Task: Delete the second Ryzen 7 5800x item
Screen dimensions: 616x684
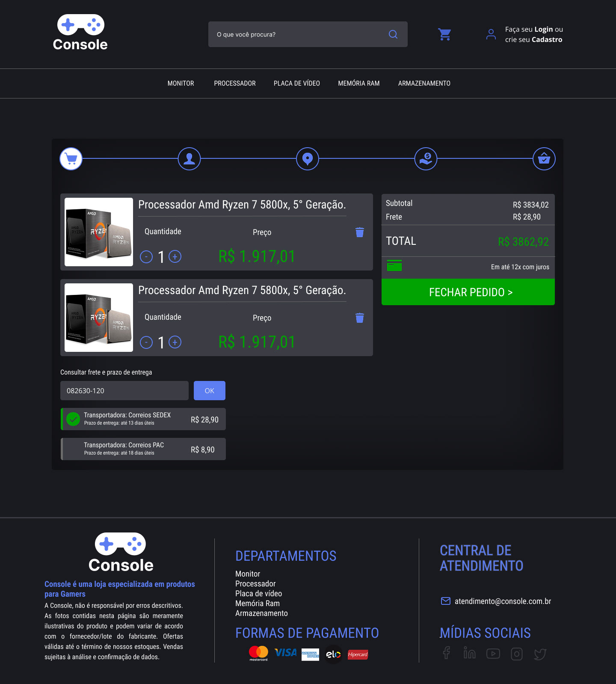Action: [360, 318]
